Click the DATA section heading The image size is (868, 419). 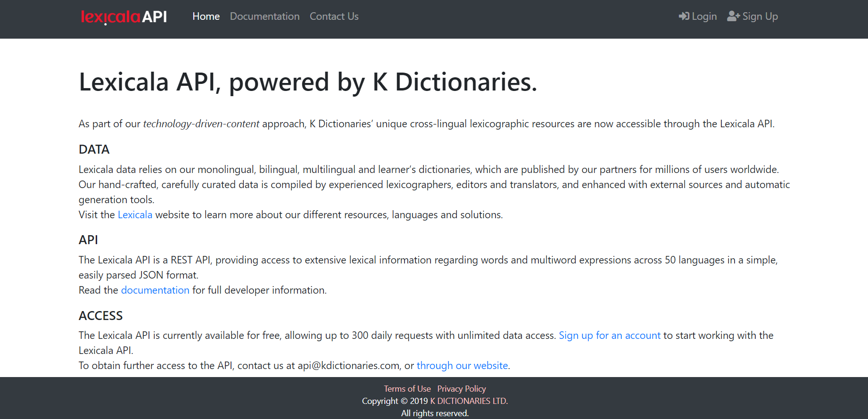coord(94,149)
